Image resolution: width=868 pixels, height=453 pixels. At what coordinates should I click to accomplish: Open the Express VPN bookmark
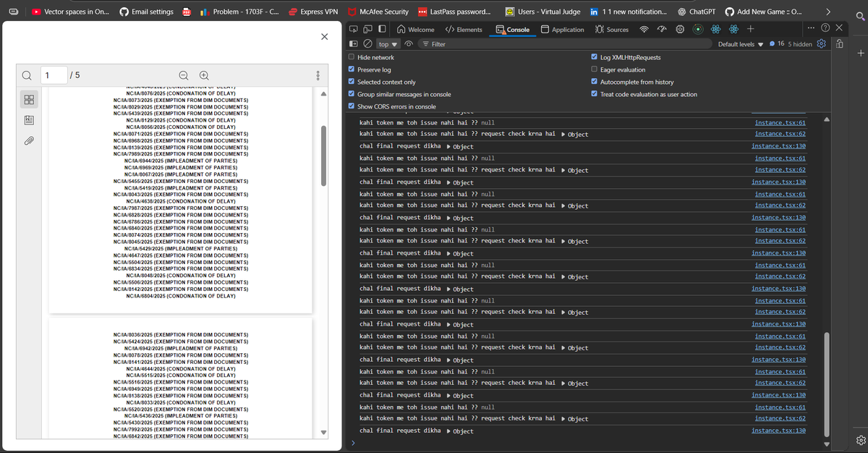click(312, 12)
